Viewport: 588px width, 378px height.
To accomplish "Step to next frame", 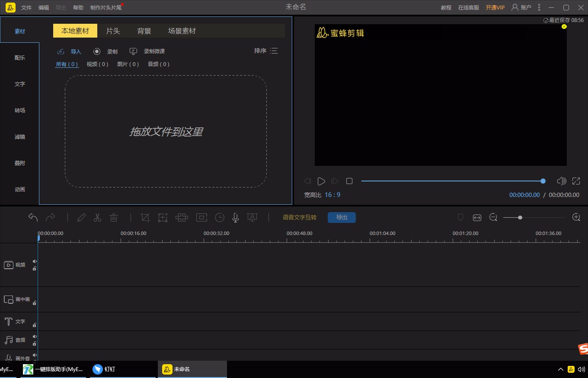I will [x=335, y=181].
